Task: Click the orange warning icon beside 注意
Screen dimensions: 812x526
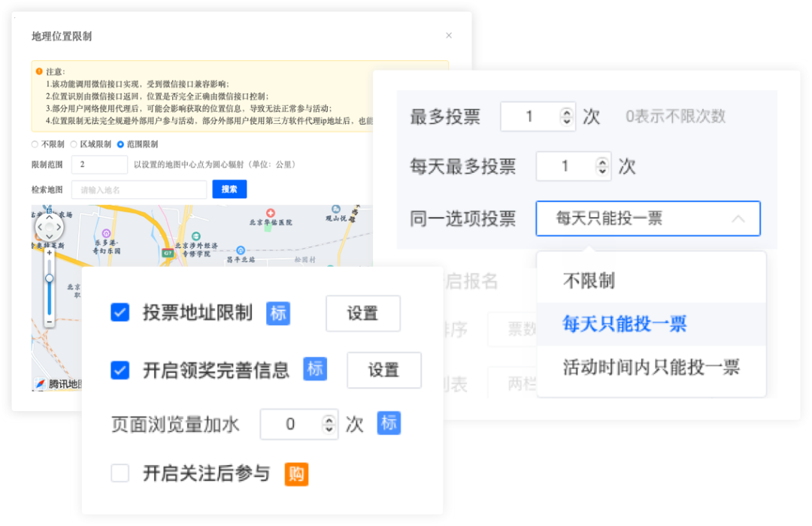Action: pos(39,71)
